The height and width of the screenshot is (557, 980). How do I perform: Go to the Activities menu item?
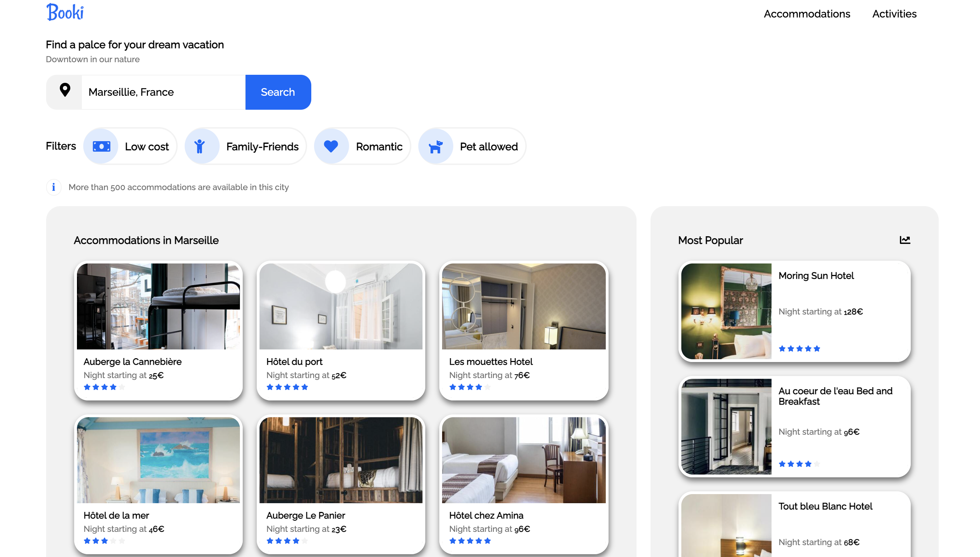coord(894,14)
